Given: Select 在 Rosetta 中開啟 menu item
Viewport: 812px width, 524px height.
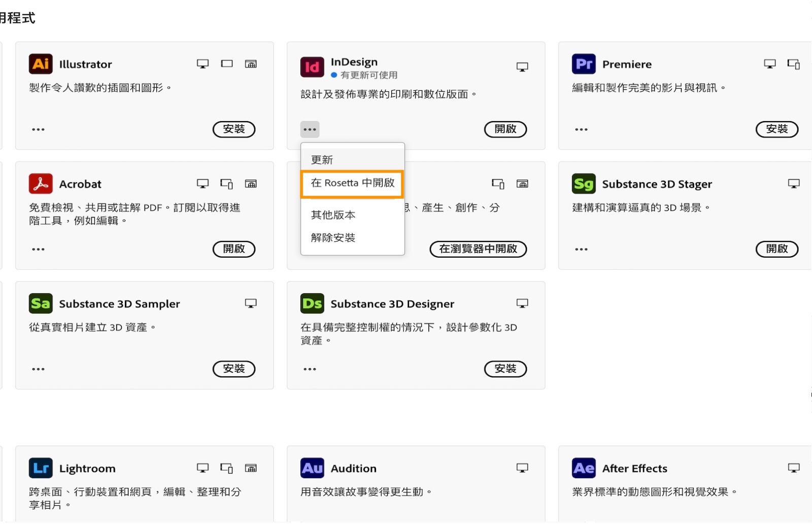Looking at the screenshot, I should point(353,183).
